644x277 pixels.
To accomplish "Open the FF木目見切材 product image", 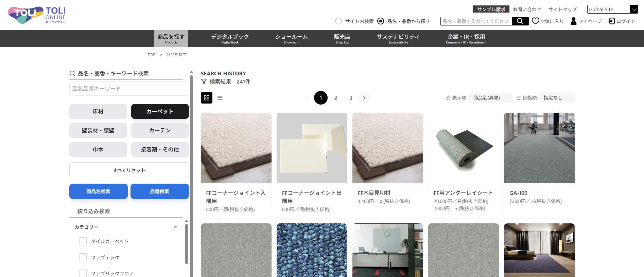I will [388, 148].
